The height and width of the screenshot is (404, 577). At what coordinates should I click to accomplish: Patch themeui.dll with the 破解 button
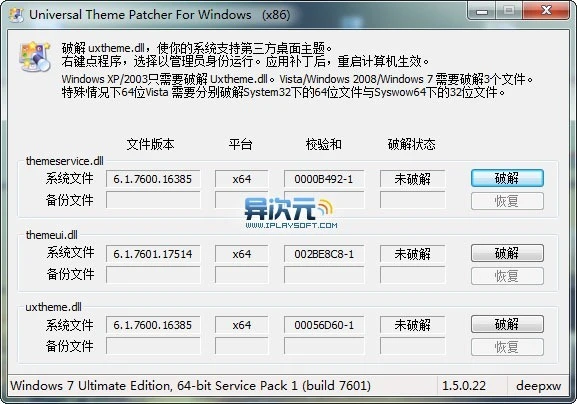pyautogui.click(x=507, y=253)
